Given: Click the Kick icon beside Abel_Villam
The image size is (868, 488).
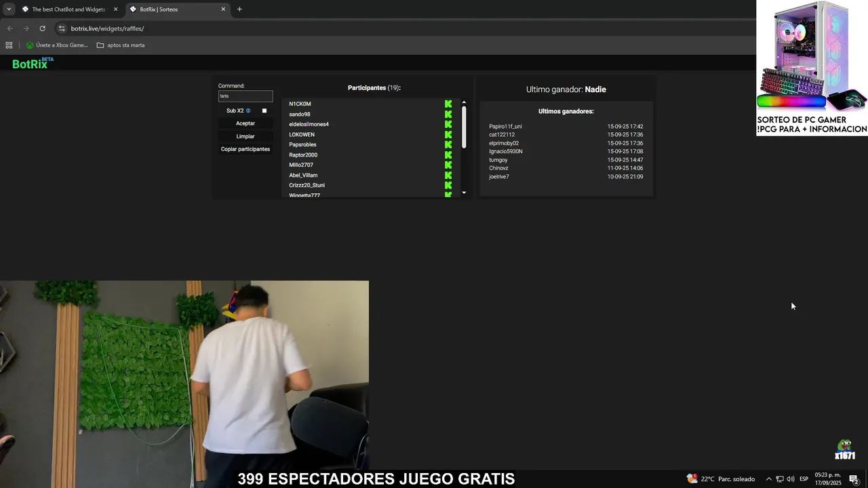Looking at the screenshot, I should [x=448, y=176].
